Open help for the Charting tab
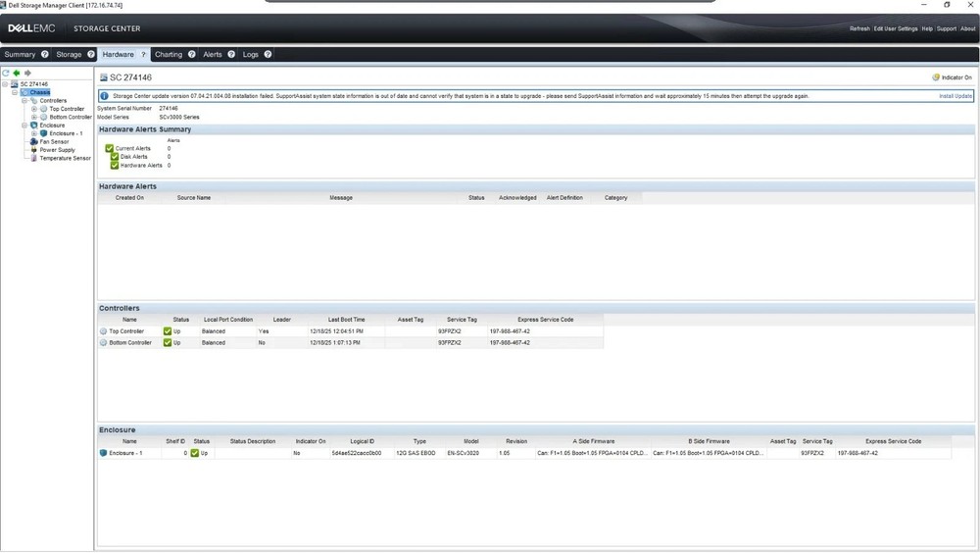 click(192, 55)
